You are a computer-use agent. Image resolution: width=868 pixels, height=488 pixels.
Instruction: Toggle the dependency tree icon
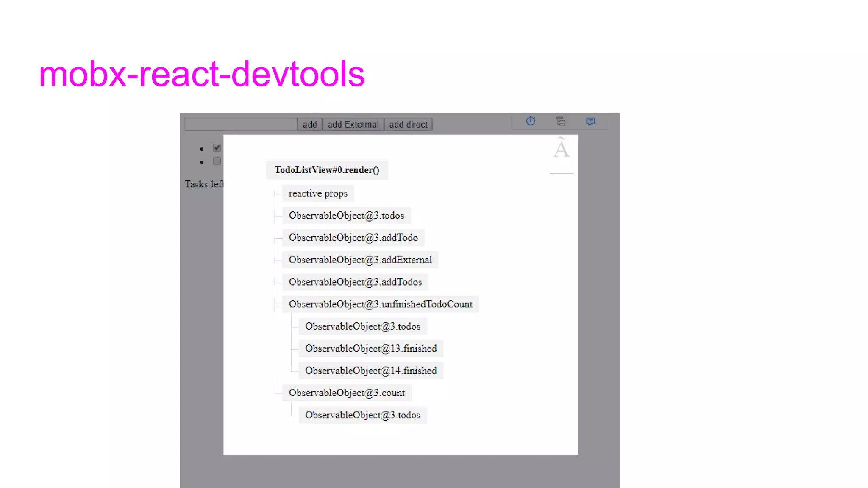tap(560, 122)
